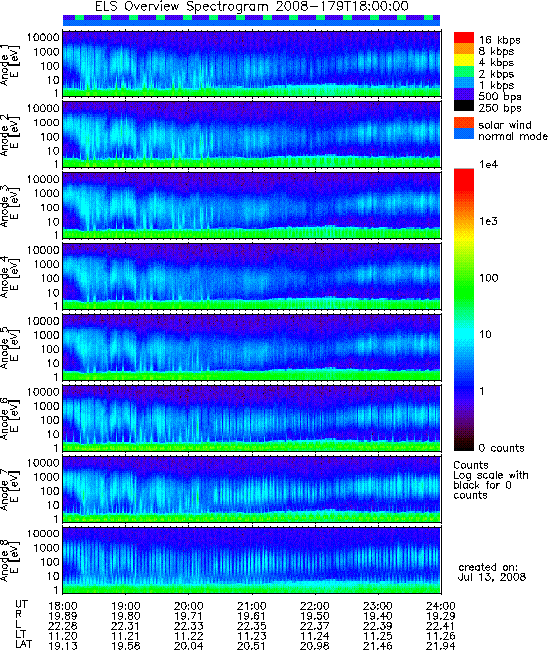Click the orange 8 kbps legend swatch
This screenshot has height=650, width=548.
pyautogui.click(x=464, y=49)
